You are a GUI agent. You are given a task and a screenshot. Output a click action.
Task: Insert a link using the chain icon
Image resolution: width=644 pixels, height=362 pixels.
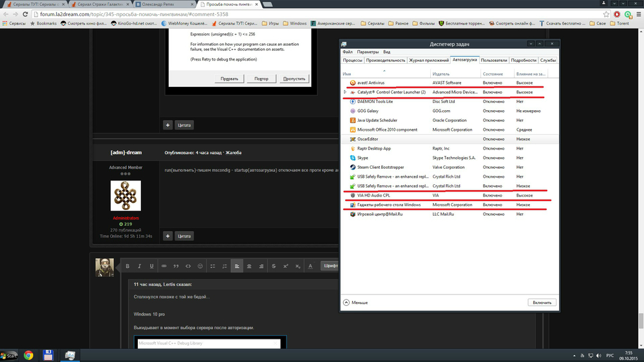164,266
